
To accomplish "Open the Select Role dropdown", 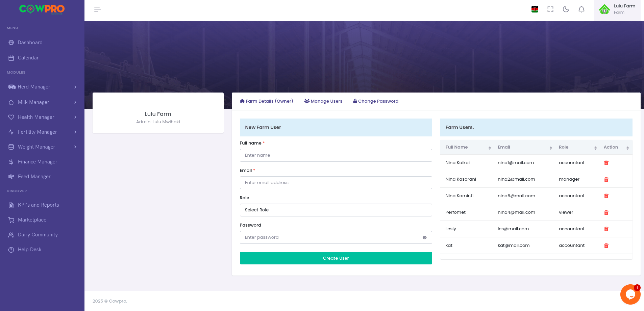I will [x=336, y=210].
